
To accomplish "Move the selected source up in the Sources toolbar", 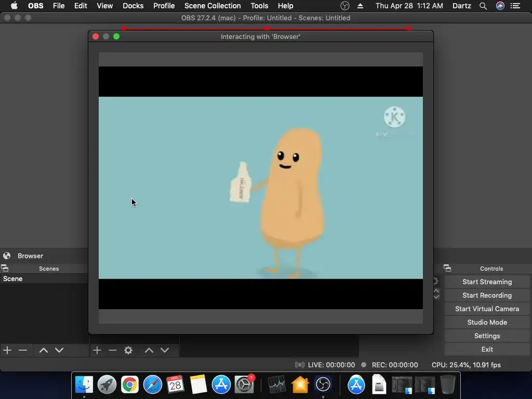I will (149, 350).
